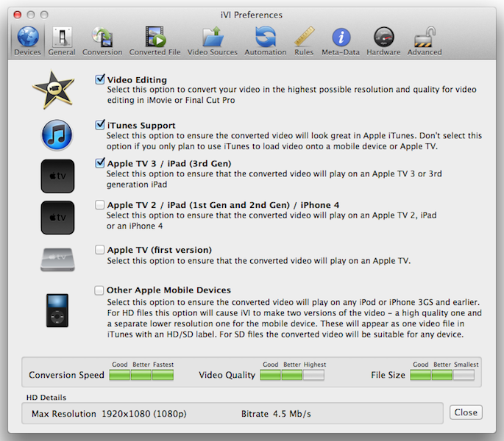Check the Apple TV (first version) box
This screenshot has height=441, width=504.
coord(100,250)
